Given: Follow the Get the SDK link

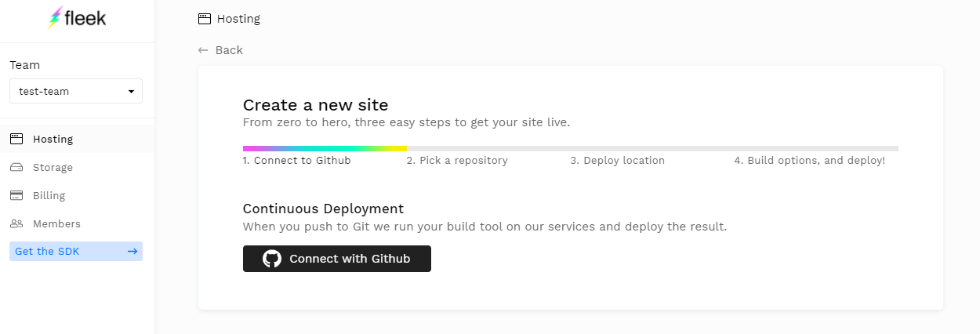Looking at the screenshot, I should (47, 252).
